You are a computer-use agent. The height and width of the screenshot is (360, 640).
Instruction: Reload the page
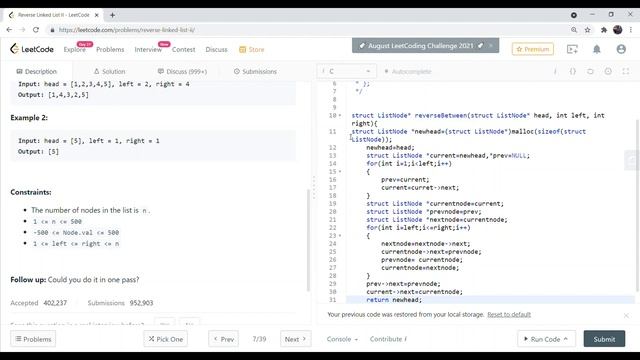[36, 30]
